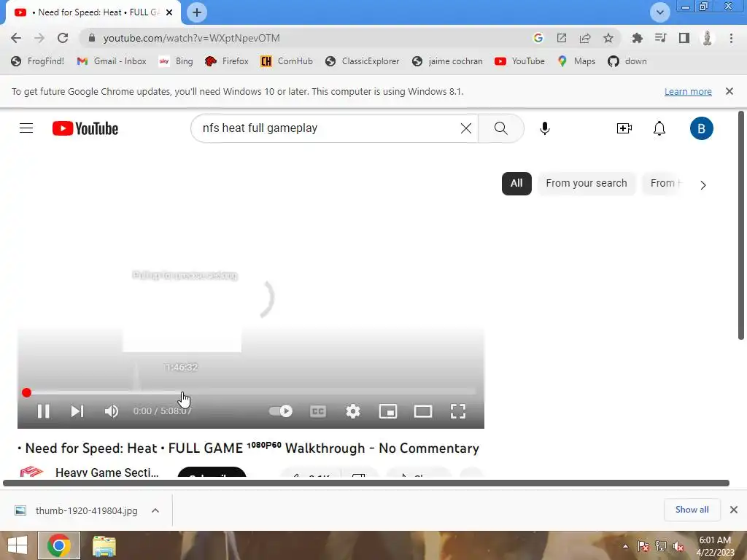Run search with magnifier button
The image size is (747, 560).
coord(500,128)
